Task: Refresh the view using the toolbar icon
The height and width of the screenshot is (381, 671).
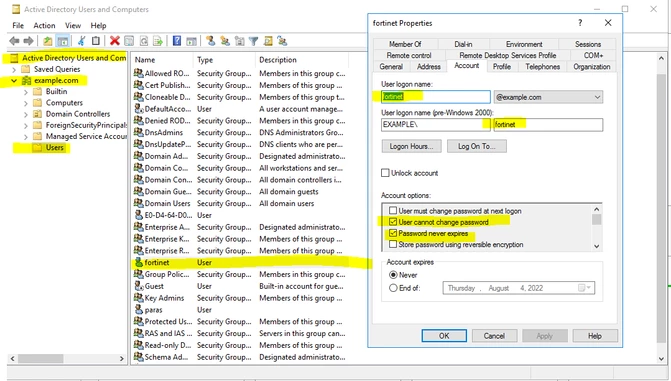Action: click(143, 41)
